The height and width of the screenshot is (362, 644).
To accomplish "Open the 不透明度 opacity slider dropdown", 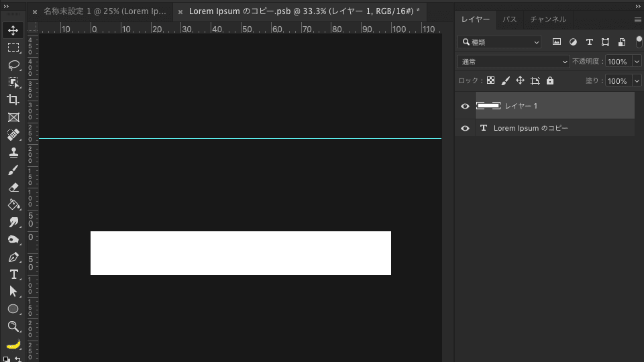I will (x=637, y=62).
